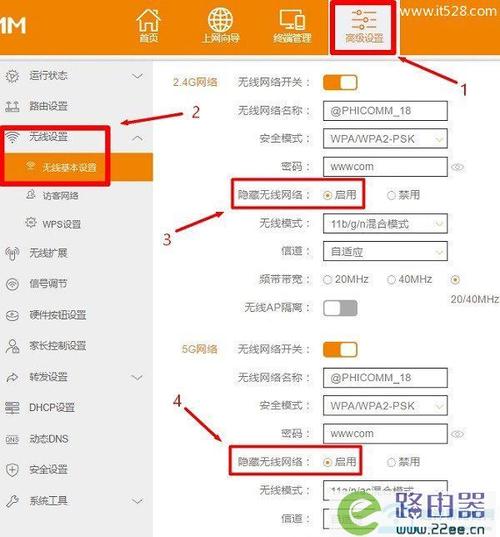Click the 运行状态 gear icon
This screenshot has height=537, width=500.
coord(12,76)
